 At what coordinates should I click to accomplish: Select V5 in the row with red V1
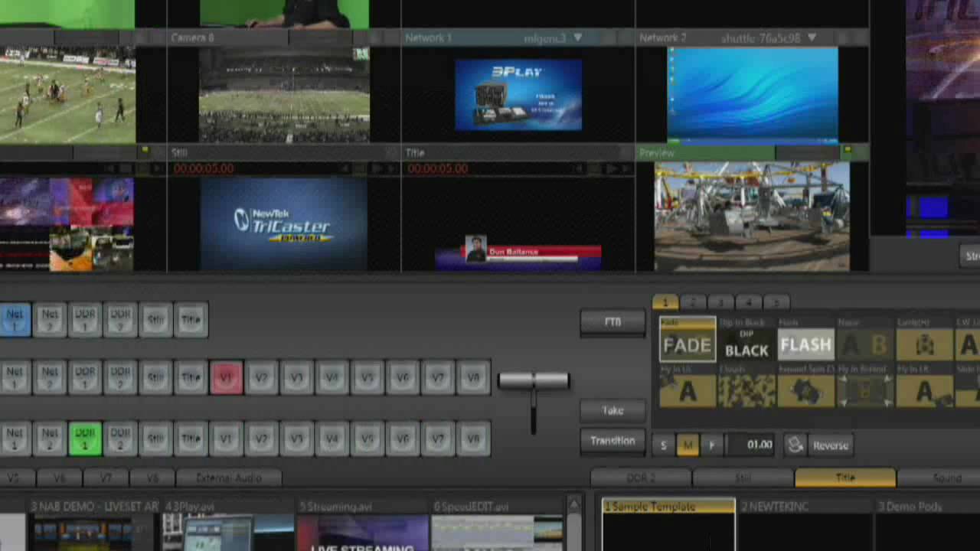(x=367, y=377)
